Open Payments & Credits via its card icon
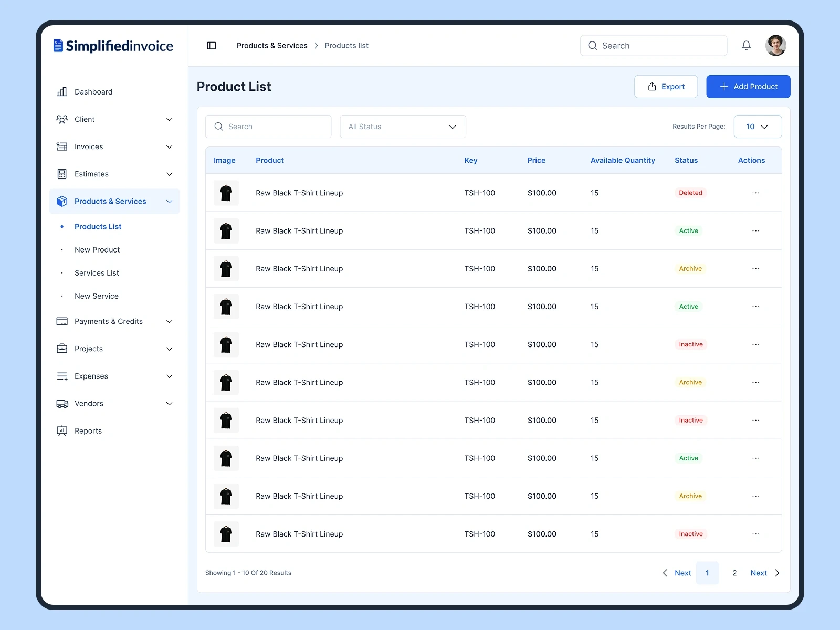Image resolution: width=840 pixels, height=630 pixels. tap(62, 321)
